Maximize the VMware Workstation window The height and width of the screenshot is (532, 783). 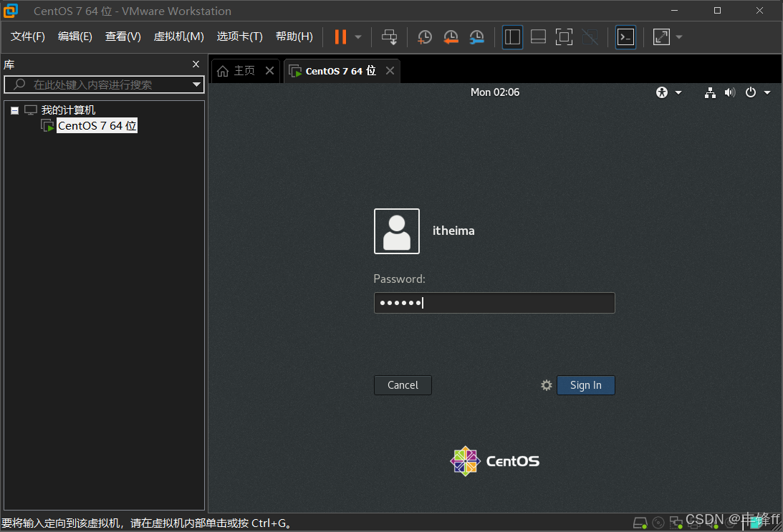(x=717, y=11)
